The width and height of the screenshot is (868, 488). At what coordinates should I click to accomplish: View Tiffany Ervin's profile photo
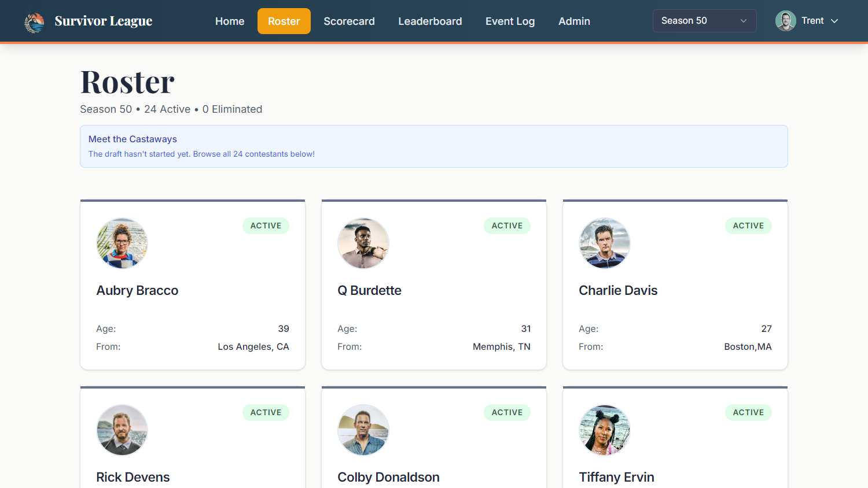[x=605, y=430]
